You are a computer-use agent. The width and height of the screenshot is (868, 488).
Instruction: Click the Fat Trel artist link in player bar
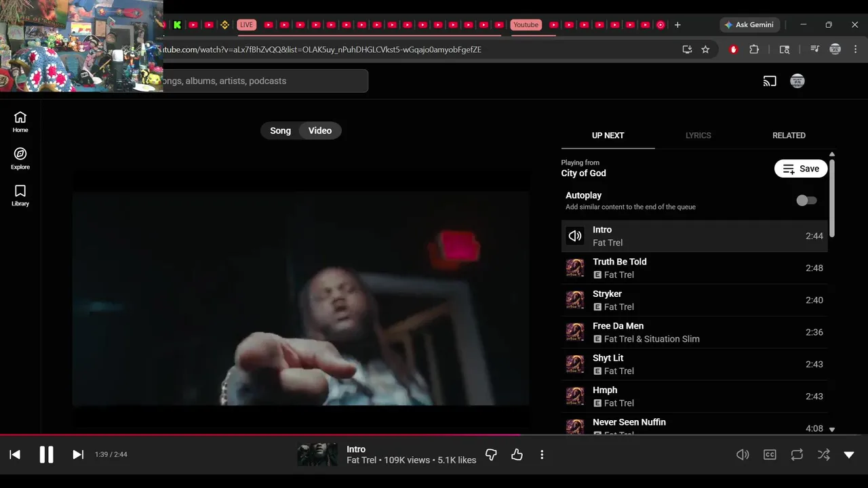click(361, 460)
